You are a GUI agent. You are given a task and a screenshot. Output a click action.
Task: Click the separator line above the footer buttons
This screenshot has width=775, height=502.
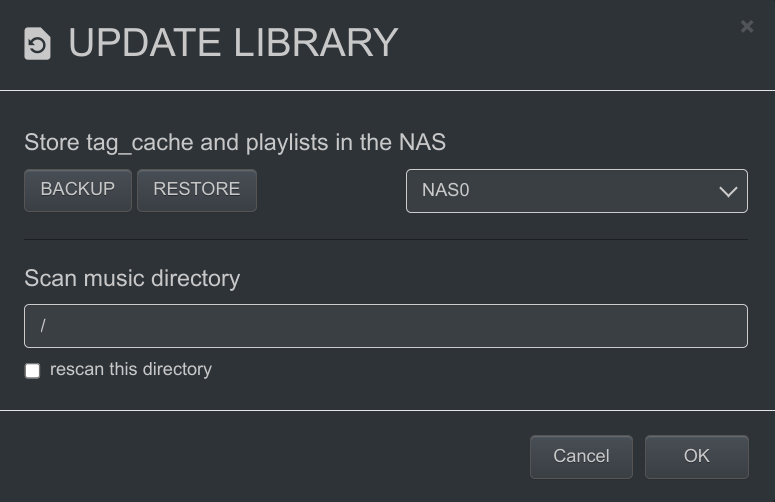387,410
